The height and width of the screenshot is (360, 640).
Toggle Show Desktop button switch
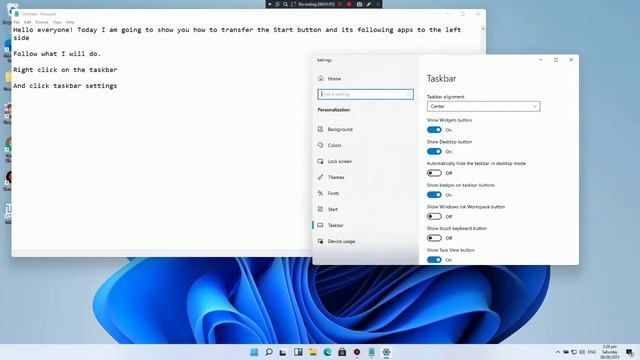click(x=434, y=151)
